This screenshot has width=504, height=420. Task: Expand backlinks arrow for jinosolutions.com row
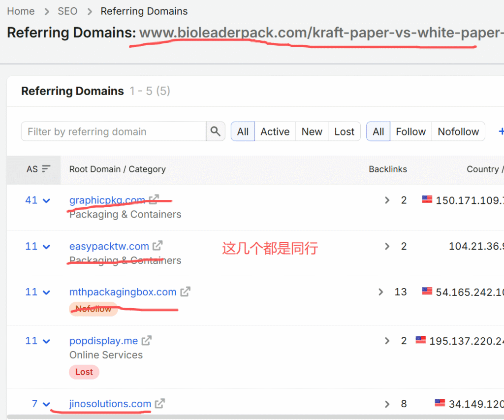pos(387,404)
